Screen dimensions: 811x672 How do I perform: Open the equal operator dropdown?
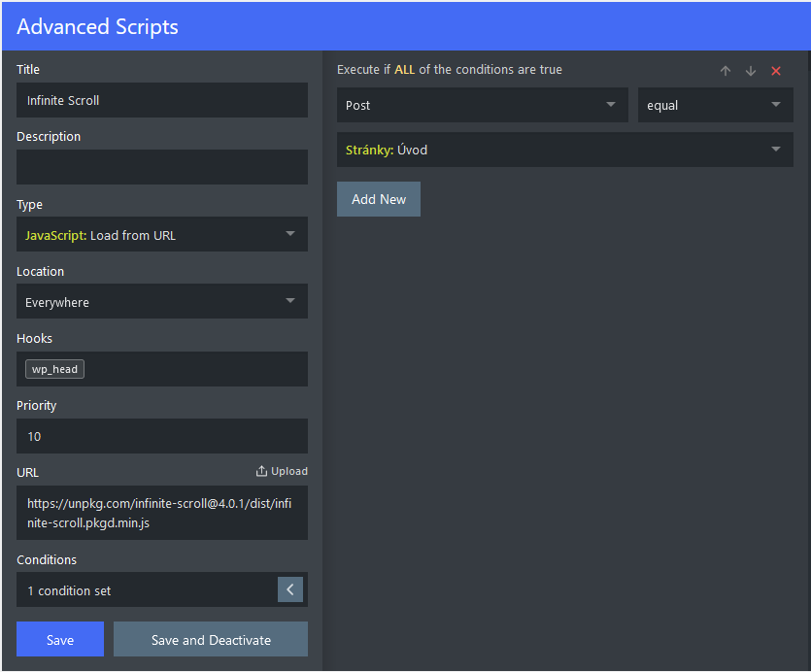[715, 105]
